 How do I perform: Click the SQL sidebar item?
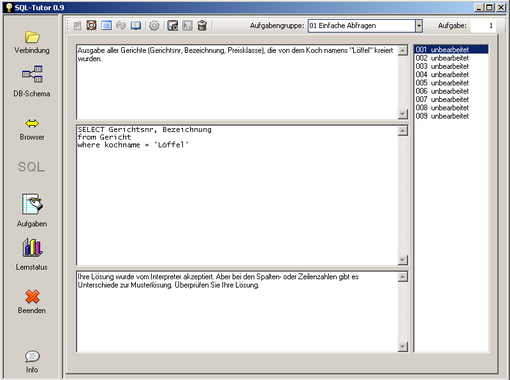31,167
